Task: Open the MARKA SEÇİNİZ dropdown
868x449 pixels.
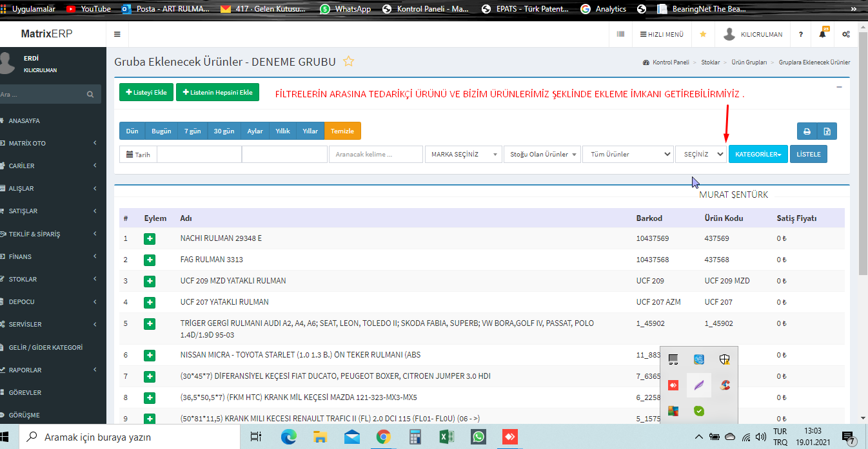Action: (x=463, y=155)
